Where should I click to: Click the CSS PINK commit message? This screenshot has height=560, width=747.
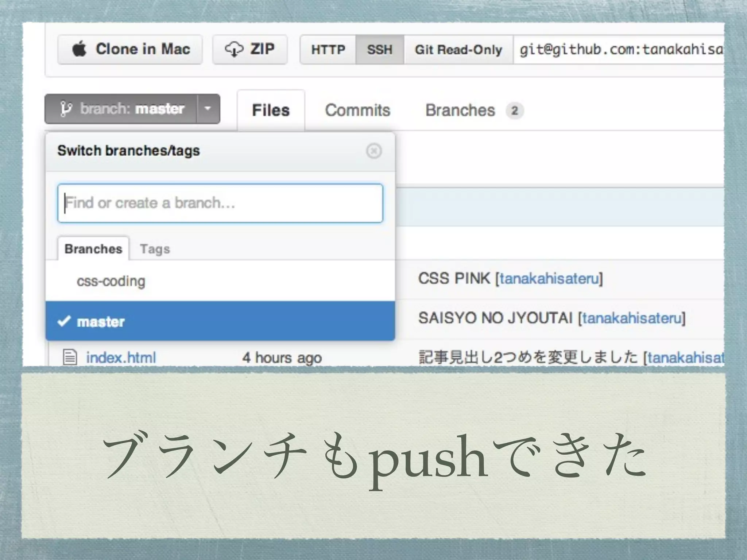click(x=454, y=279)
